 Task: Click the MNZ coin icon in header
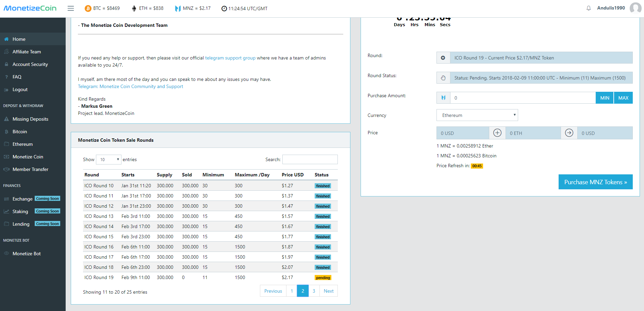pos(178,8)
